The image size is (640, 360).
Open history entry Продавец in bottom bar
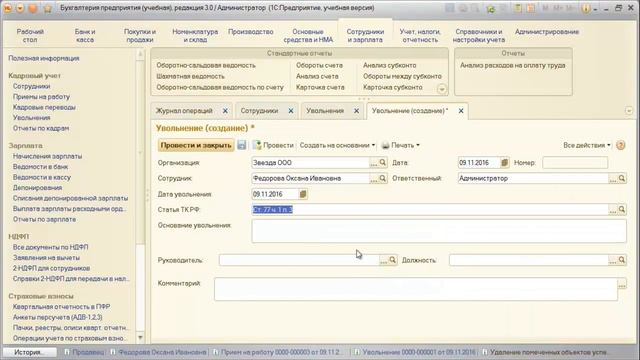click(84, 352)
